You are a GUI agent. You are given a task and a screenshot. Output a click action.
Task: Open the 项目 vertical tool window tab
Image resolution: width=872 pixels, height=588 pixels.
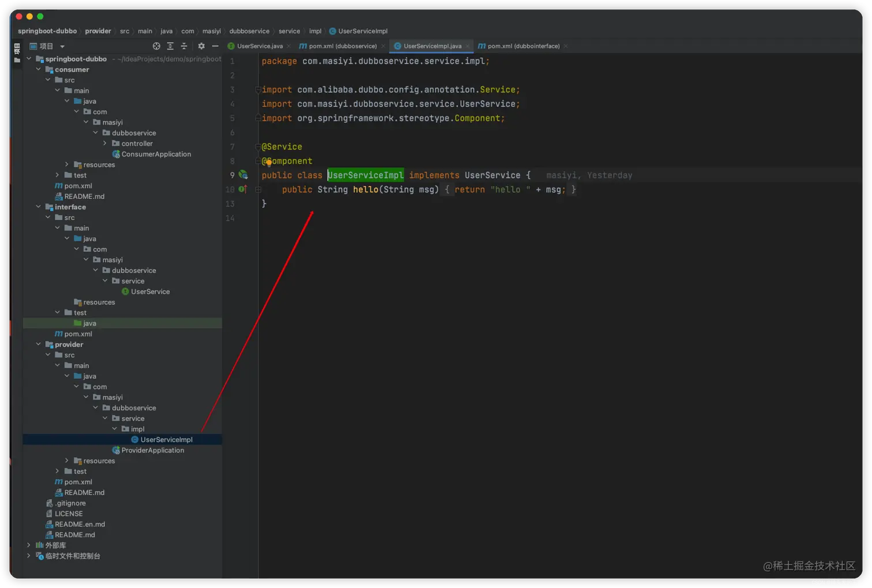(x=17, y=49)
